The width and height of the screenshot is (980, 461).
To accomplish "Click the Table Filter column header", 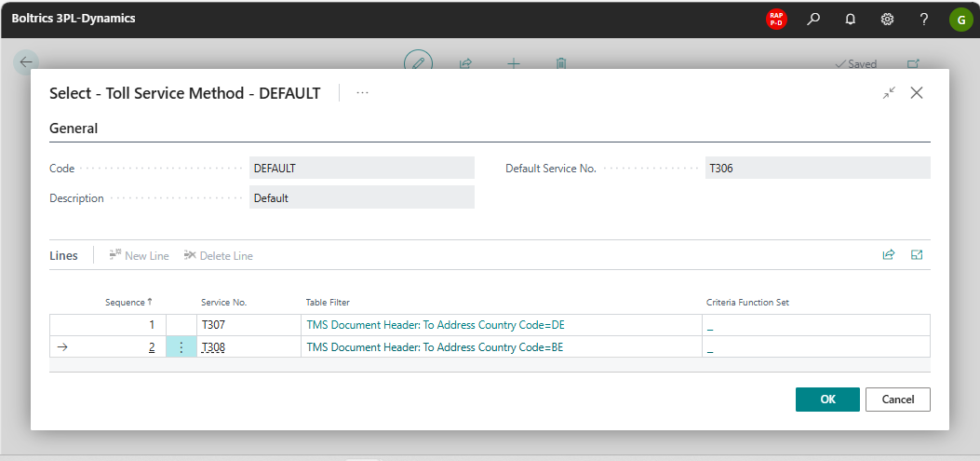I will coord(328,302).
